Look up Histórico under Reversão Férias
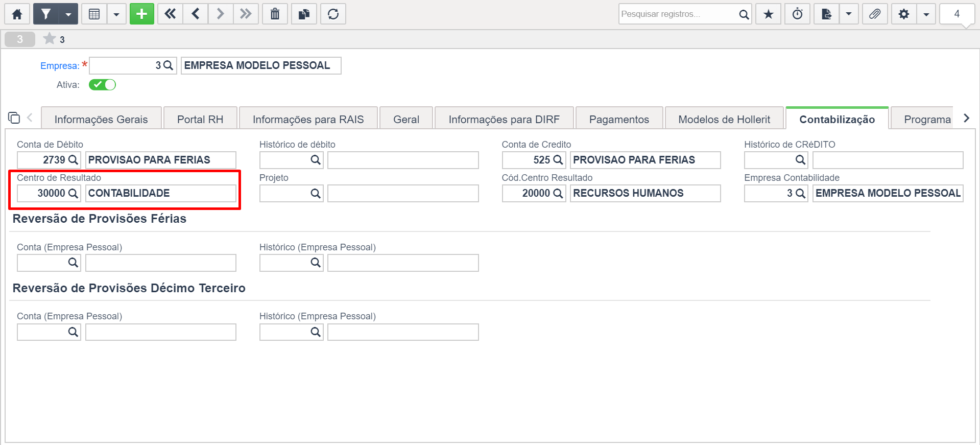 pos(316,263)
